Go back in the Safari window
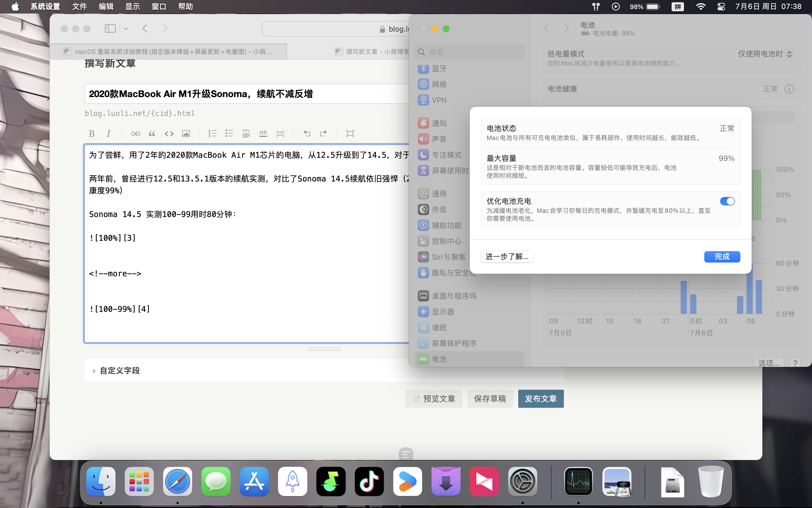Screen dimensions: 812x508 145,29
